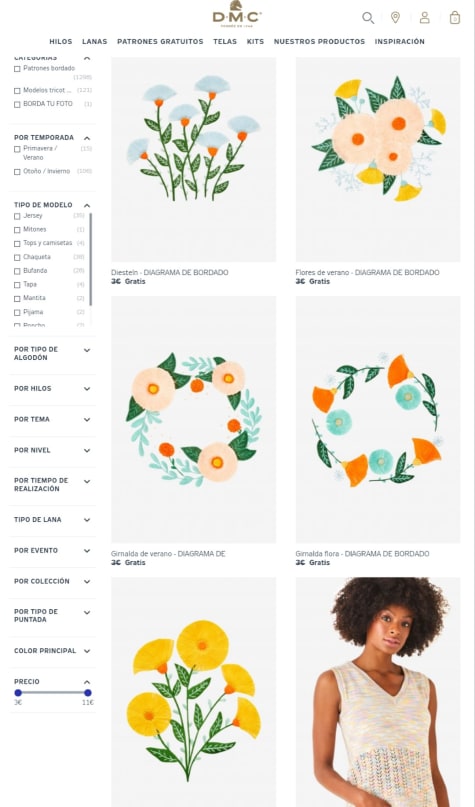Tick the Otoño / Invierno checkbox

[17, 172]
